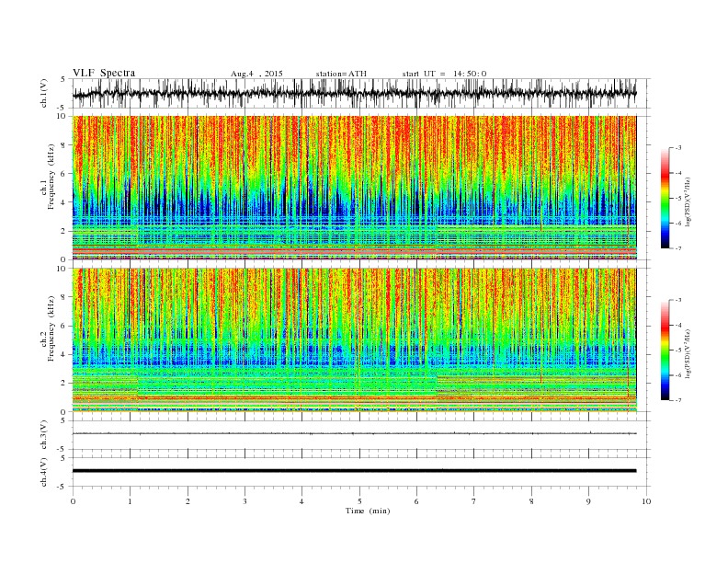
Task: Click the "10" label ending the time axis
Action: (x=647, y=501)
